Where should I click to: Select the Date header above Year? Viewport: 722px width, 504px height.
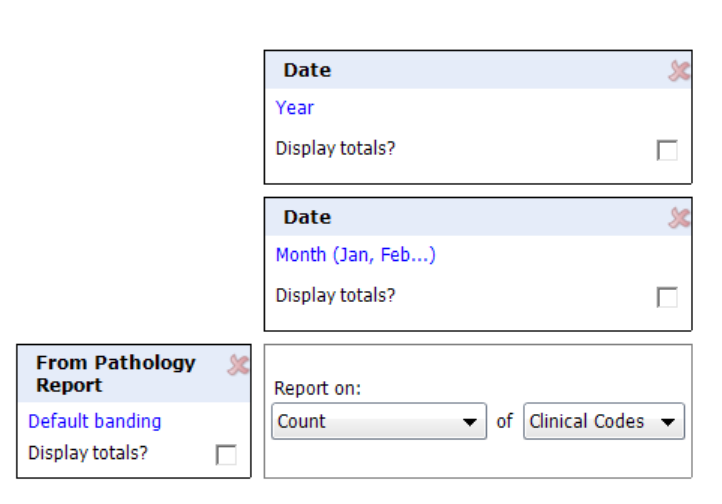(307, 70)
